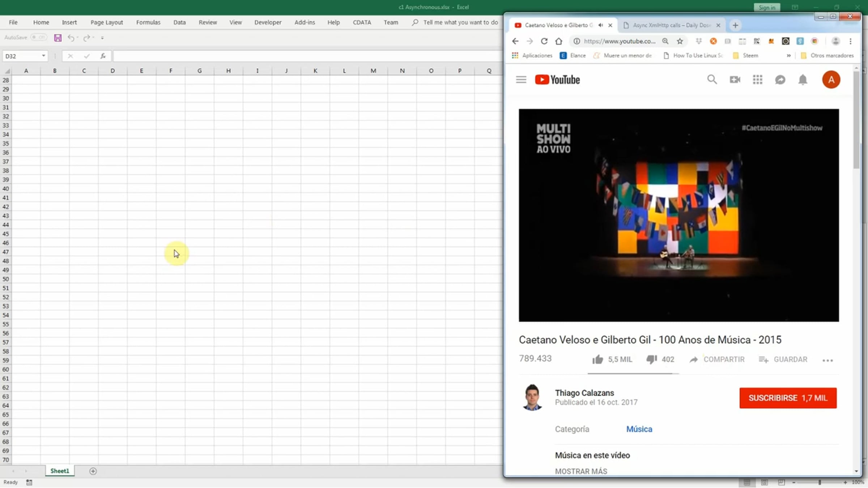Click MOSTRAR MÁS to expand description
The width and height of the screenshot is (868, 488).
coord(581,471)
